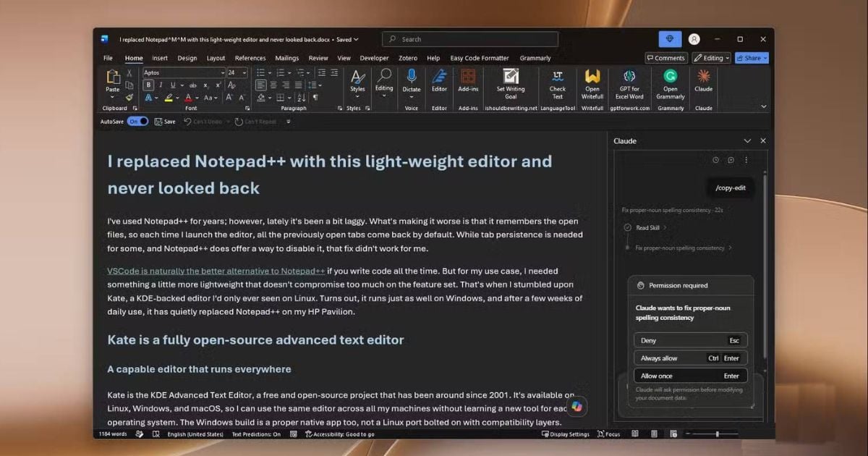The image size is (868, 456).
Task: Click the Sort A-Z icon
Action: tap(300, 98)
